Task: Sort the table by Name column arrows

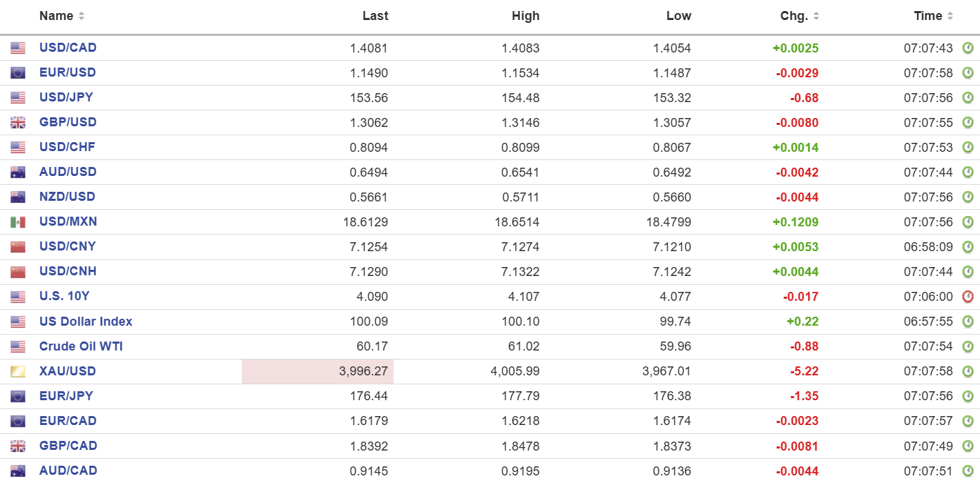Action: coord(81,16)
